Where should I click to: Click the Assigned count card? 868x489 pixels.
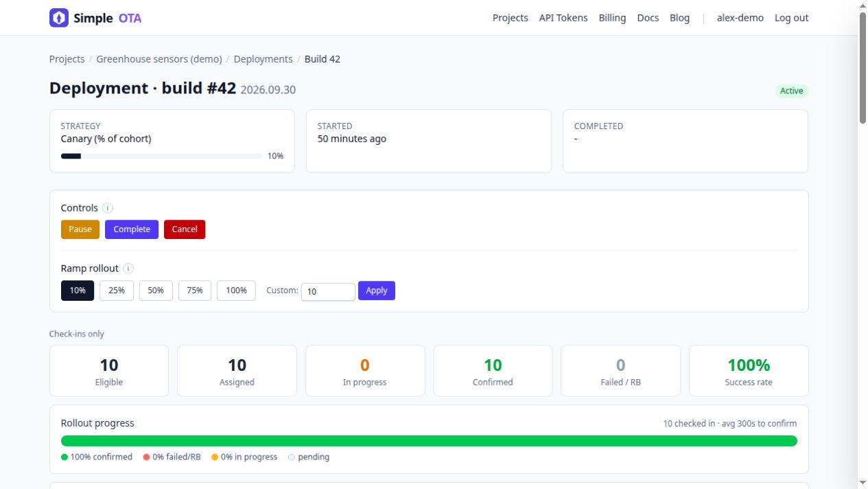click(x=237, y=371)
